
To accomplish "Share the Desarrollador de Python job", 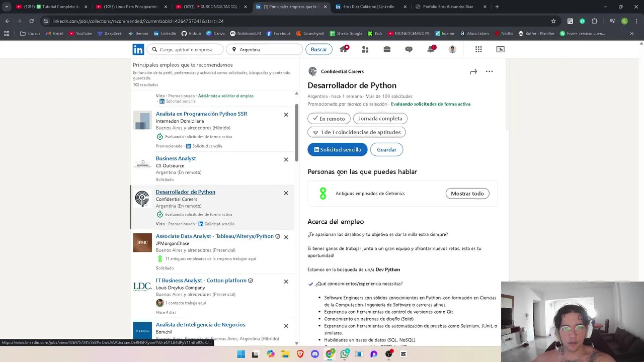I will [473, 72].
